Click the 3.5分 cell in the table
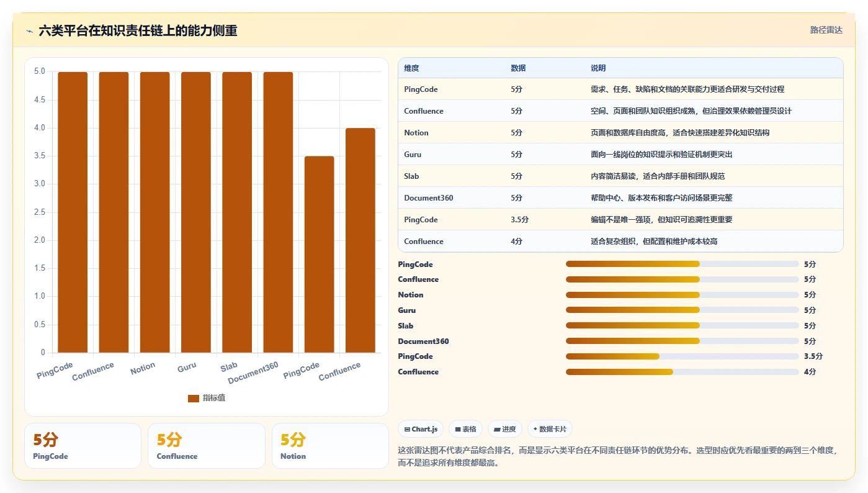The image size is (868, 493). 519,220
